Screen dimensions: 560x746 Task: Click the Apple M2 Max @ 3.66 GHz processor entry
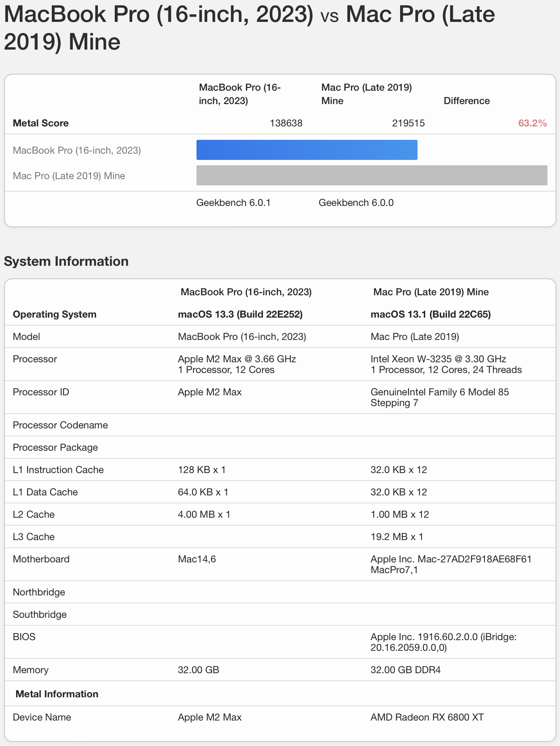click(x=237, y=359)
